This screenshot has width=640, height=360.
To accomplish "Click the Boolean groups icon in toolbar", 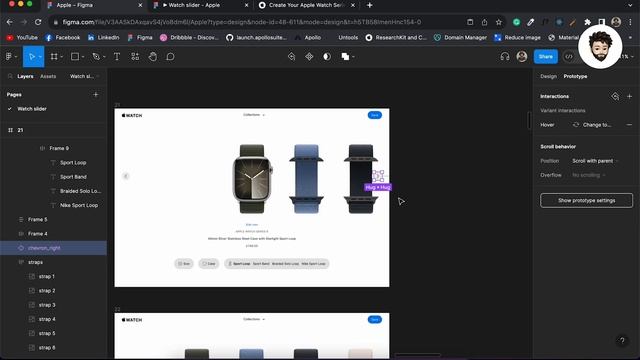I will pos(345,57).
